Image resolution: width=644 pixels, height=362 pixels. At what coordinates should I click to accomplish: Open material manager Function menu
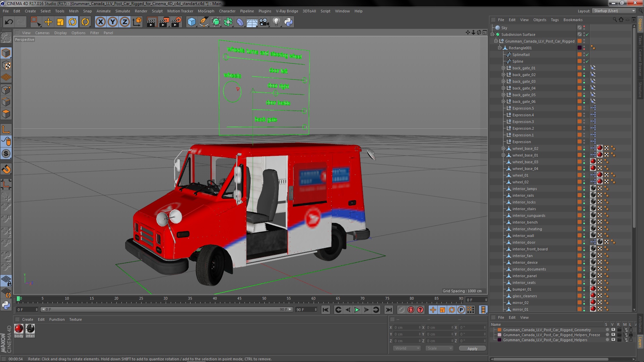(57, 319)
